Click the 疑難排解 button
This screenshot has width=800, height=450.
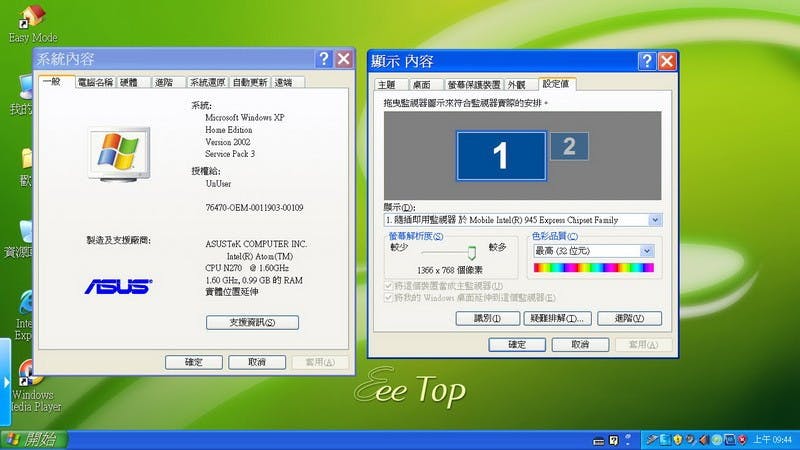point(557,318)
